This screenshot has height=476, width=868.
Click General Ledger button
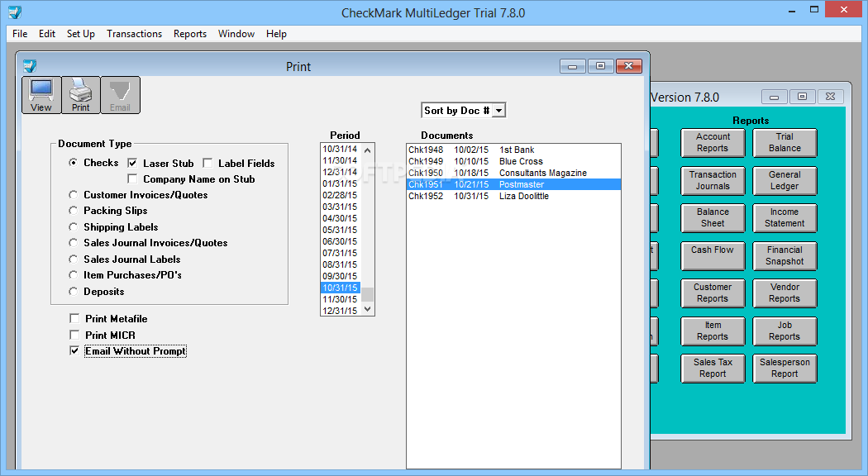(785, 180)
